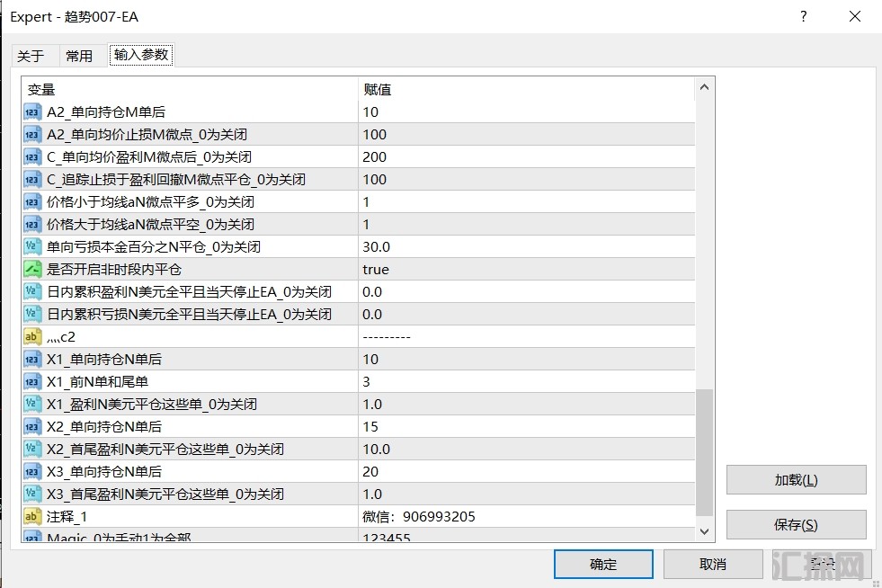This screenshot has height=588, width=882.
Task: Click the string icon beside 注释_1
Action: [x=32, y=517]
